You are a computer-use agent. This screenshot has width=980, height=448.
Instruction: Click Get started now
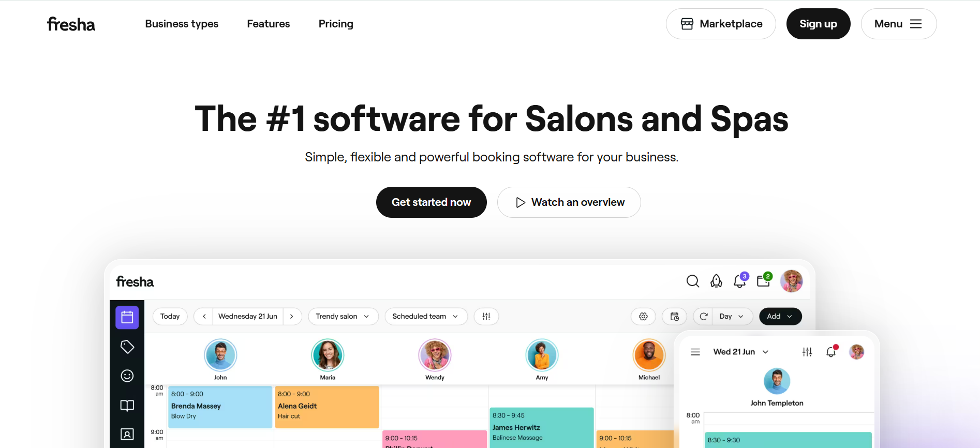click(x=431, y=202)
